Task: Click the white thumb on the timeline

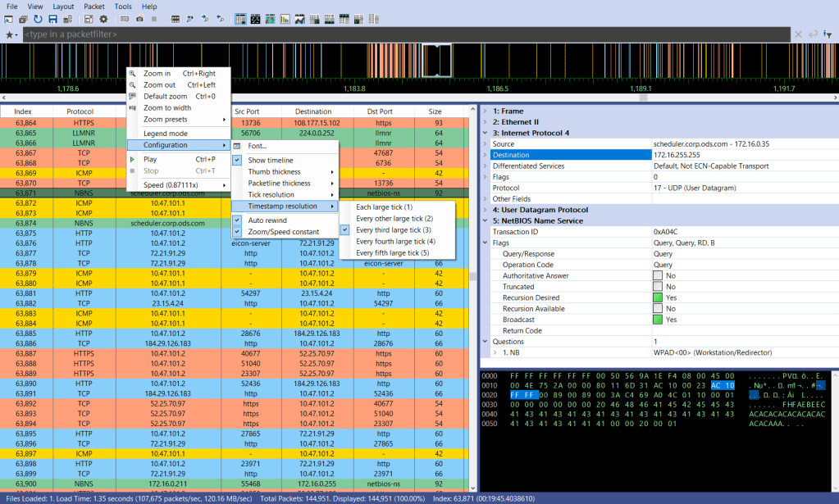Action: (437, 61)
